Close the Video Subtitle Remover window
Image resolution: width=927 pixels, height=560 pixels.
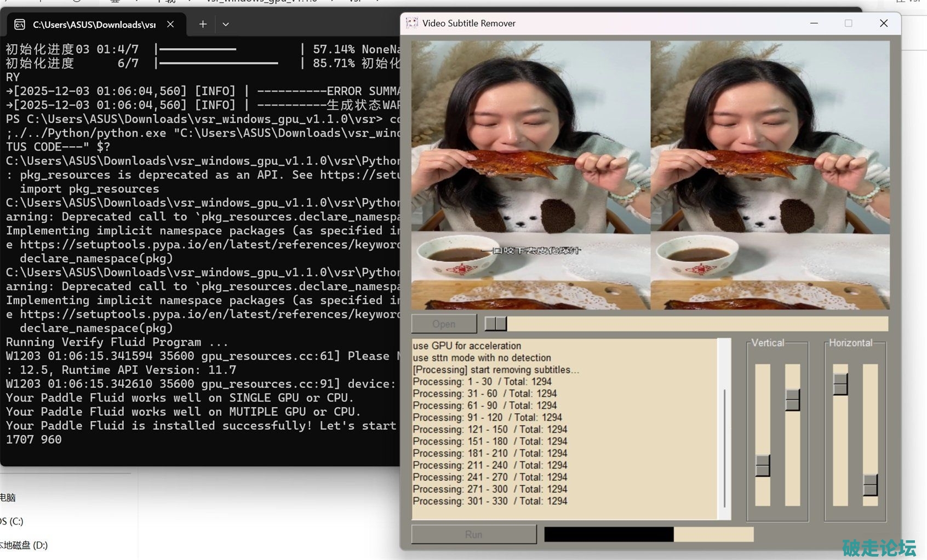(x=883, y=23)
